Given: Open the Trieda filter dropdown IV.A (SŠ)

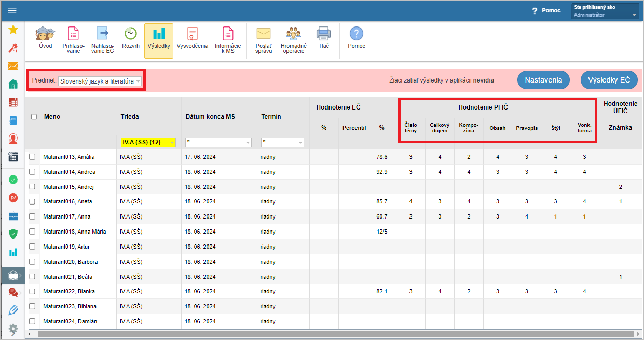Looking at the screenshot, I should coord(148,142).
